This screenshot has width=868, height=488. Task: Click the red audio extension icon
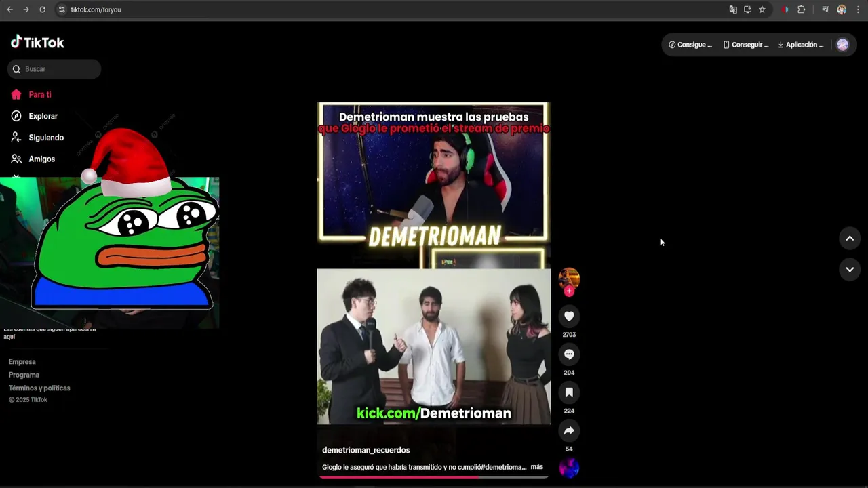[x=785, y=9]
